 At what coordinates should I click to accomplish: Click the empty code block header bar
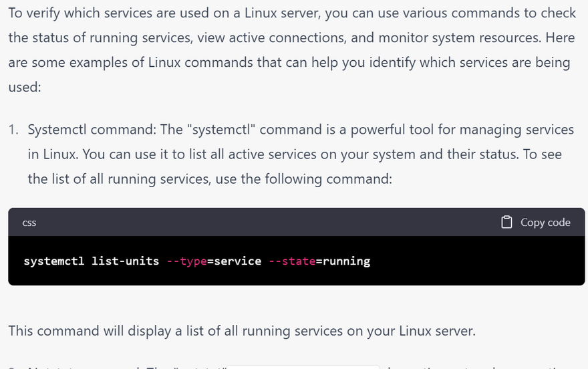tap(267, 222)
